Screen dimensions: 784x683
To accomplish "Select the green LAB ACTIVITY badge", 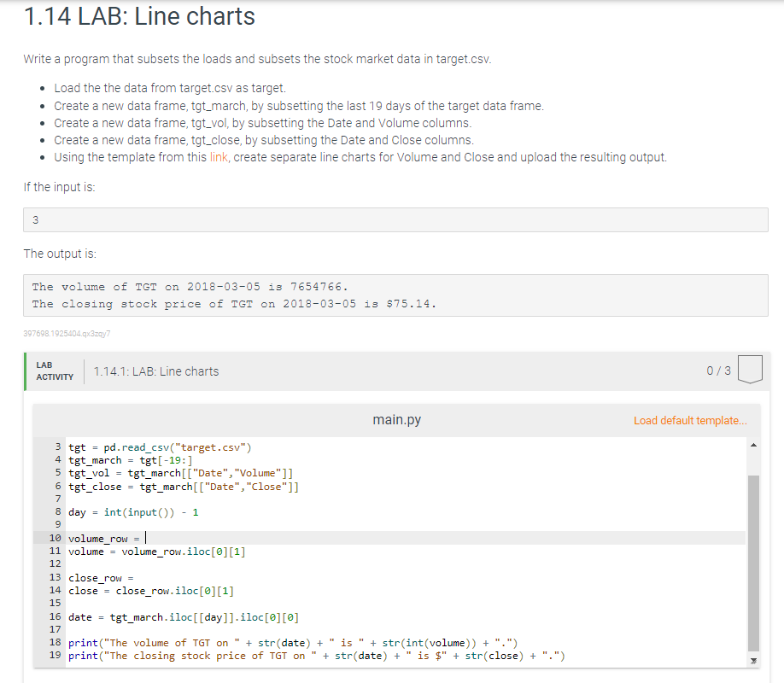I will pyautogui.click(x=55, y=371).
